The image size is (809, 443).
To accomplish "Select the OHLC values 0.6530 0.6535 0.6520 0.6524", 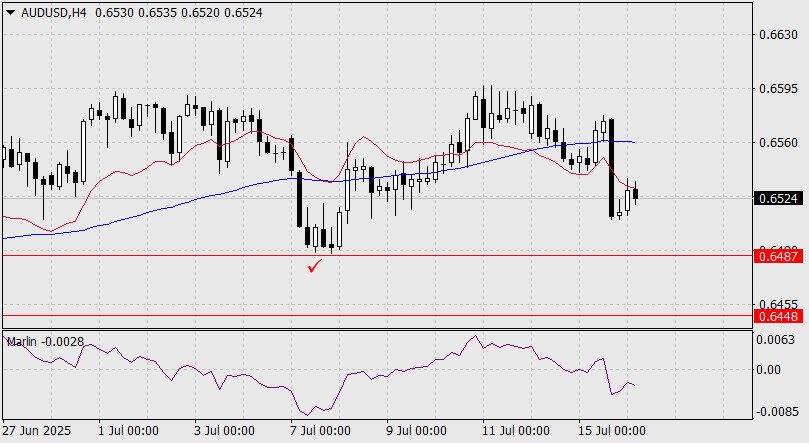I will [179, 13].
